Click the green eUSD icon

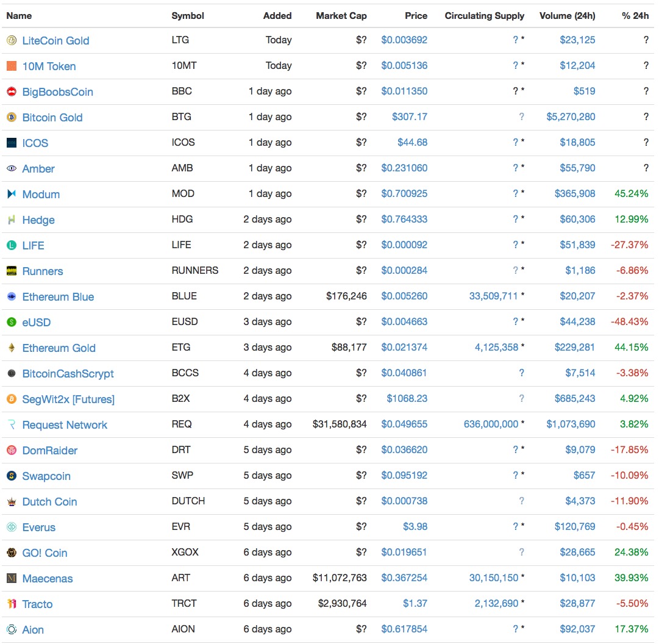[x=12, y=323]
